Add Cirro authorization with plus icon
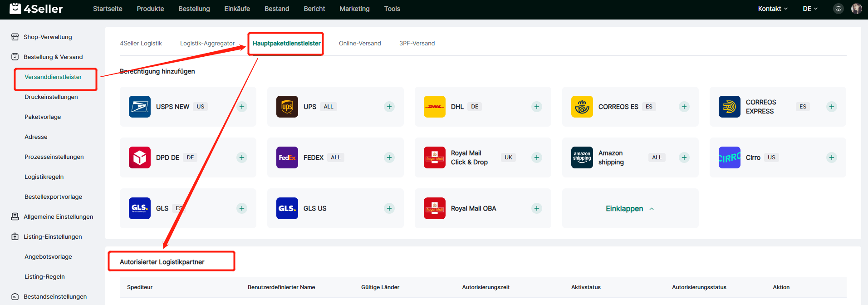The width and height of the screenshot is (868, 305). point(832,157)
